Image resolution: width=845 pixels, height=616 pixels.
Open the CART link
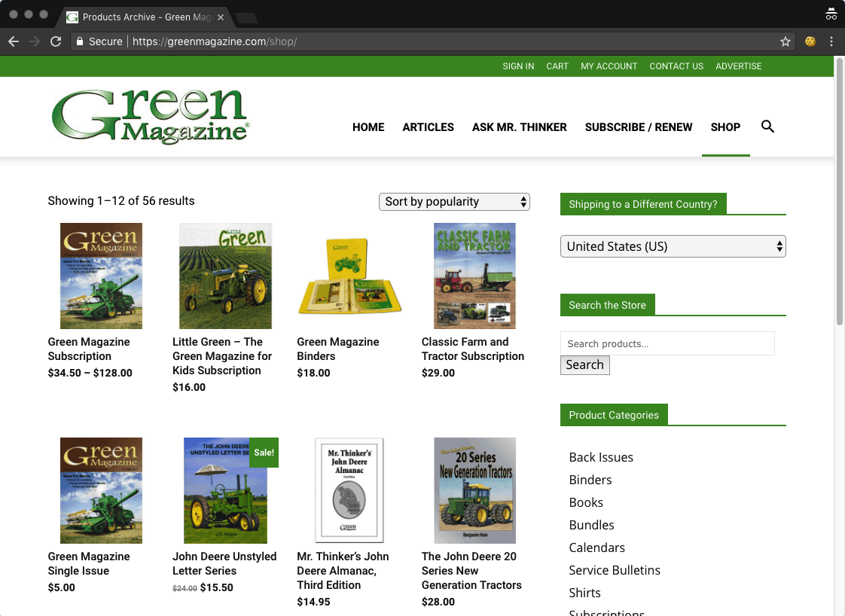click(x=557, y=66)
